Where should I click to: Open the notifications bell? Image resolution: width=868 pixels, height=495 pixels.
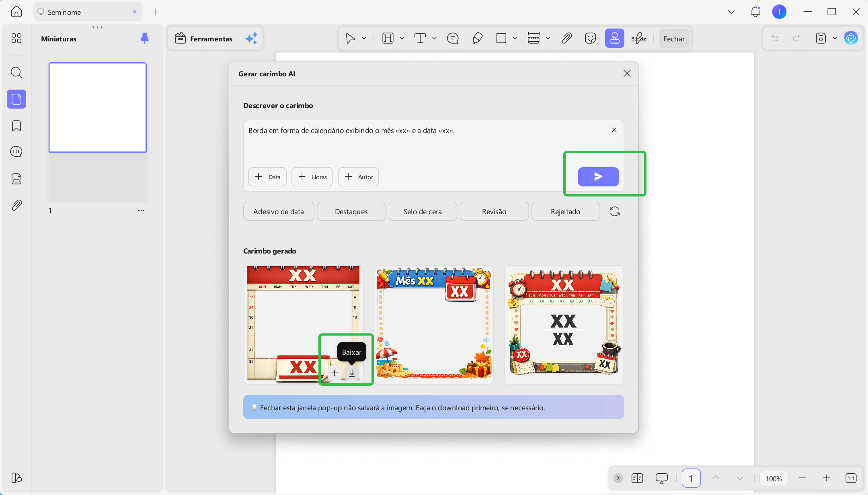[755, 12]
